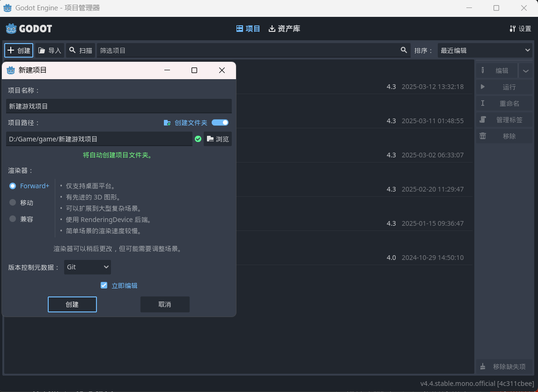Confirm with the dialog 创建 button
This screenshot has width=538, height=392.
tap(72, 304)
